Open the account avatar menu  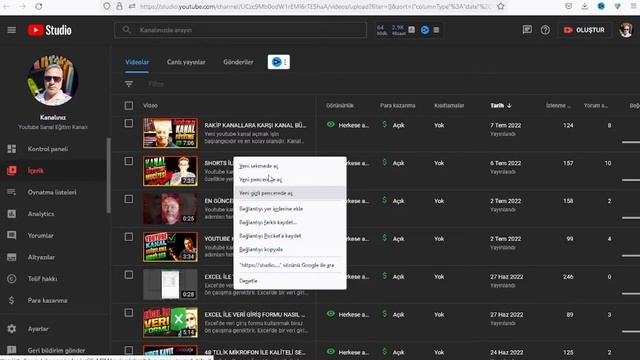pos(626,30)
